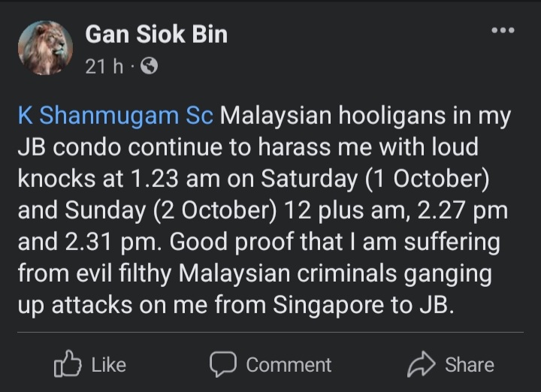Click the thumbs-up Like icon
The image size is (541, 392).
click(67, 365)
